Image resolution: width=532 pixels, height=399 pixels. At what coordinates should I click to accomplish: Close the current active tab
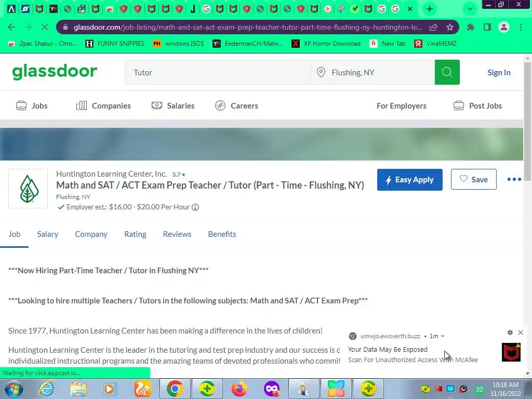tap(410, 9)
